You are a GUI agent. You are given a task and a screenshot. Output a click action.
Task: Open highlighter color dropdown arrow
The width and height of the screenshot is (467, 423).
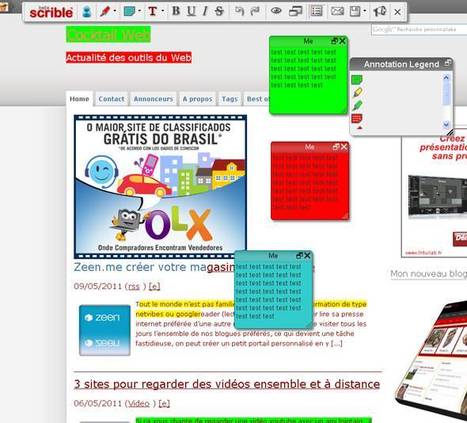coord(115,11)
